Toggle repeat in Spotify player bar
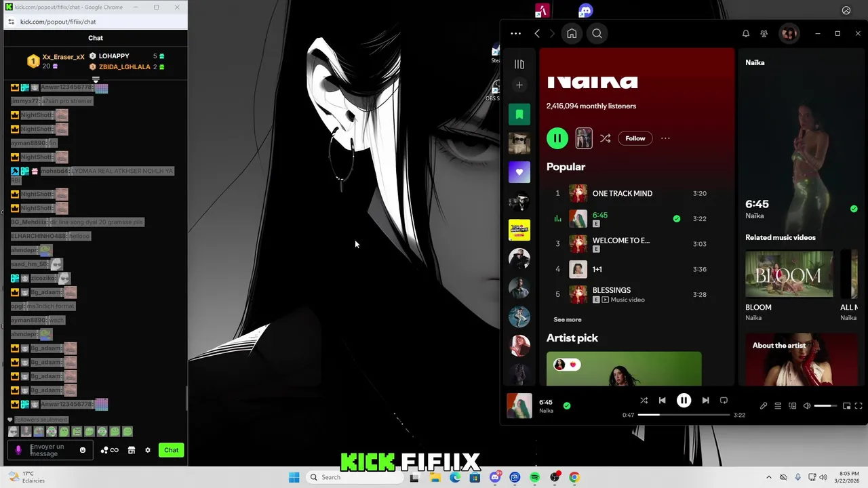868x488 pixels. tap(724, 401)
